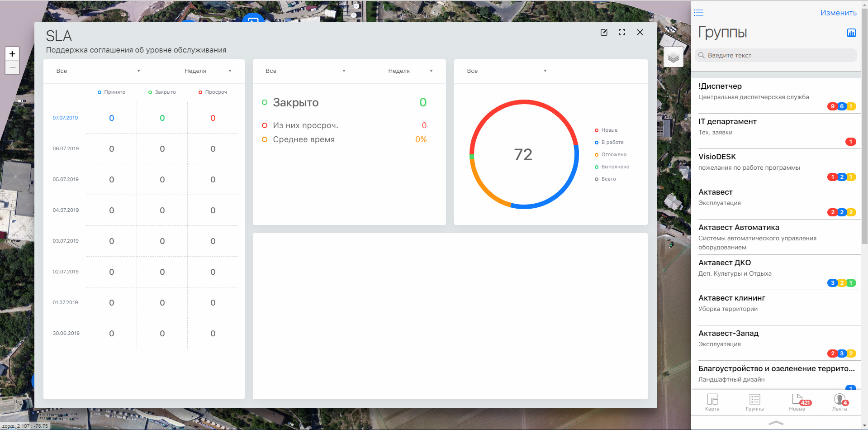
Task: Toggle Всего in donut chart legend
Action: (605, 179)
